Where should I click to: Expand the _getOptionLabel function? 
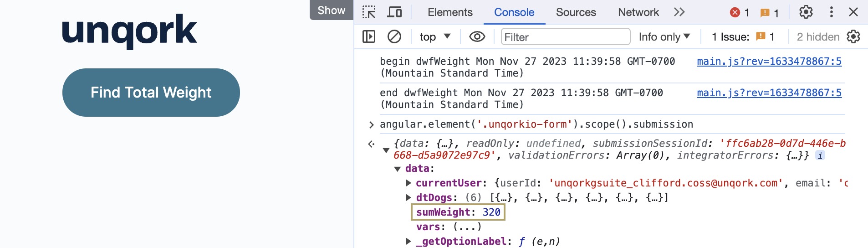(408, 241)
